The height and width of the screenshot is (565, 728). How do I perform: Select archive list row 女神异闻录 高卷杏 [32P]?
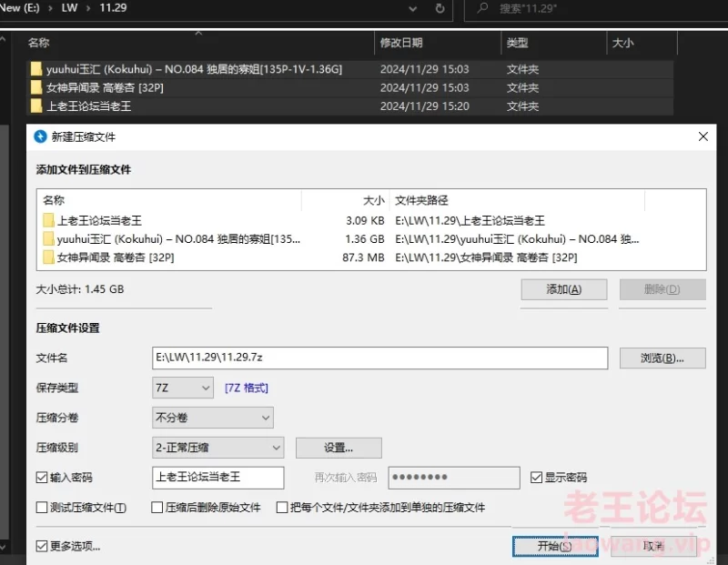[371, 257]
